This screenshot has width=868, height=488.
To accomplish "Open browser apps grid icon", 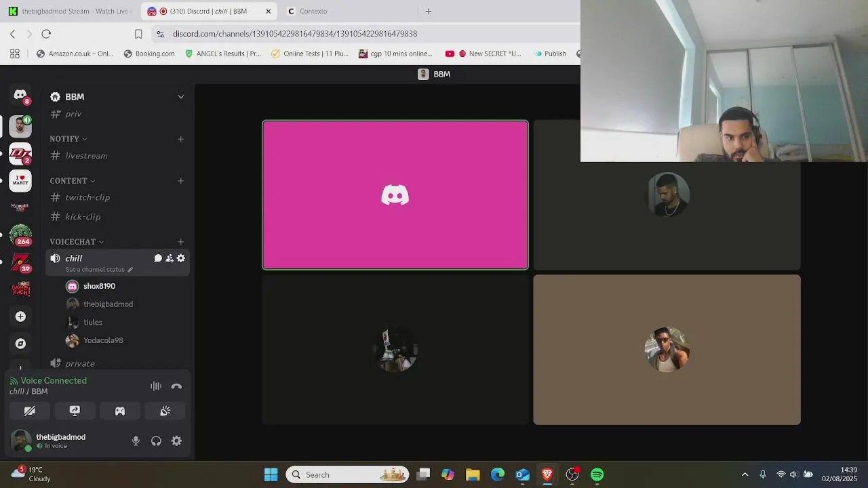I will pos(15,54).
